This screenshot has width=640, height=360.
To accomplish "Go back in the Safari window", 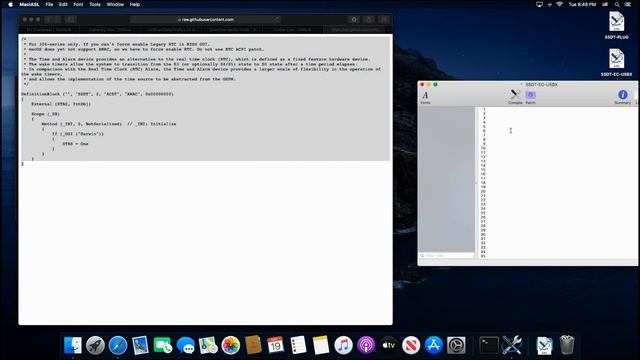I will coord(49,20).
